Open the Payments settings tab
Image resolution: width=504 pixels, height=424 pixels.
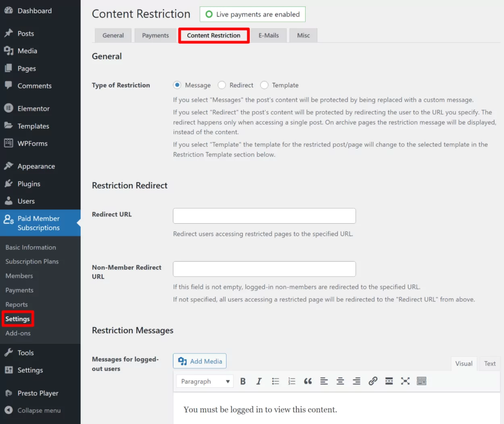pyautogui.click(x=155, y=35)
